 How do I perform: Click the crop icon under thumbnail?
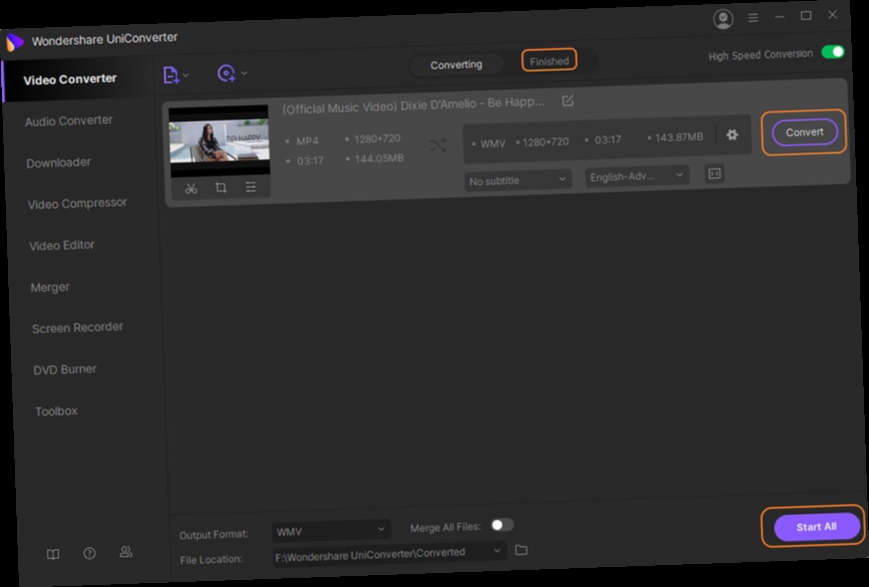click(x=221, y=187)
